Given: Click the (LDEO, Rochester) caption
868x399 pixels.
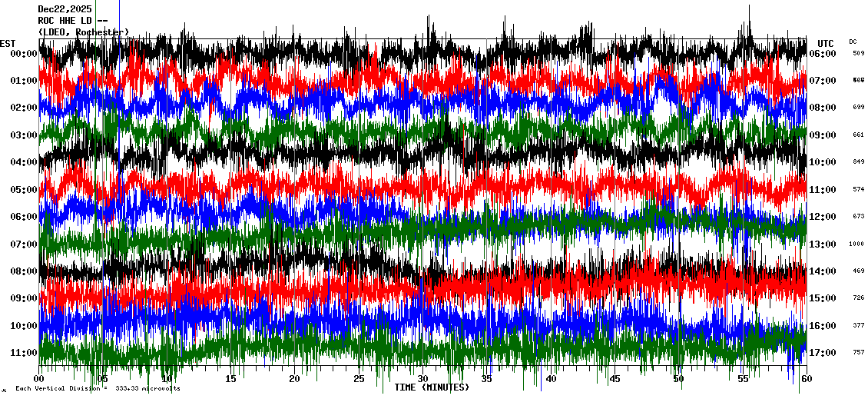Looking at the screenshot, I should [x=83, y=32].
